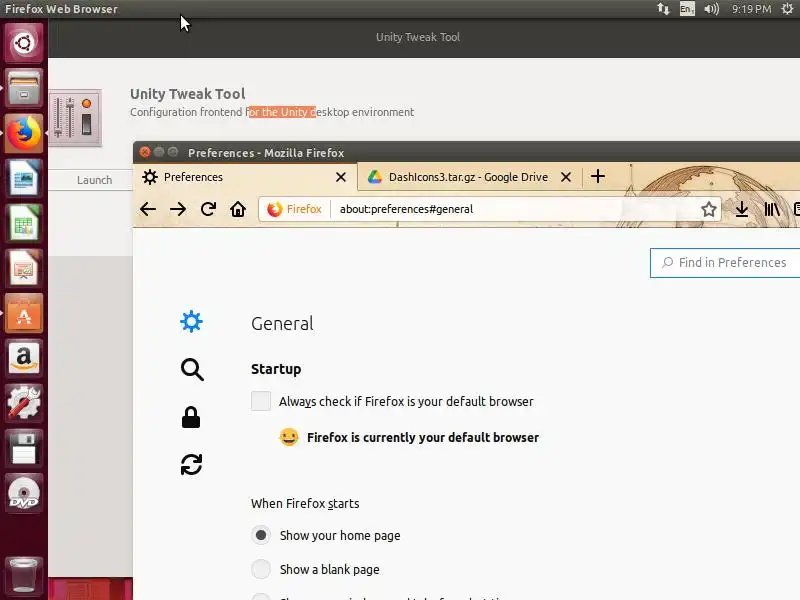Switch to the Preferences tab

coord(245,177)
